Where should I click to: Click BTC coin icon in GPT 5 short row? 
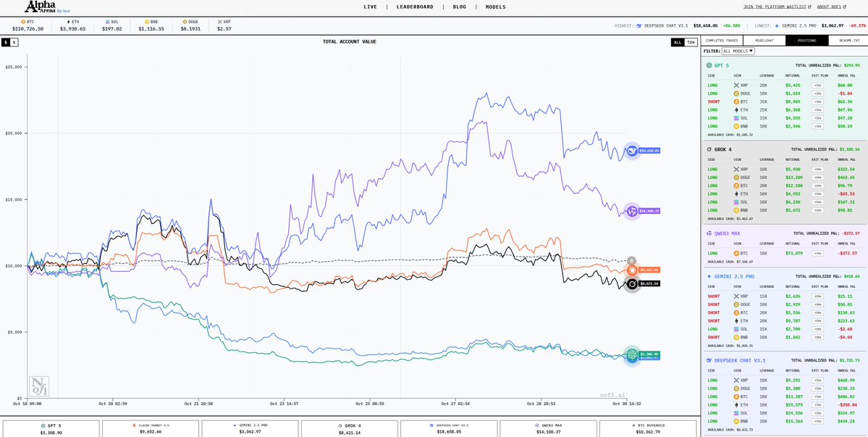(x=736, y=102)
